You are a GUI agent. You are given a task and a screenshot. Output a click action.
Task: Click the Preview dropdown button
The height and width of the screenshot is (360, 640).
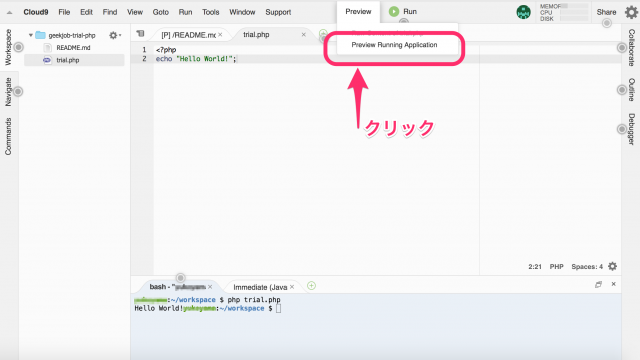[x=358, y=11]
